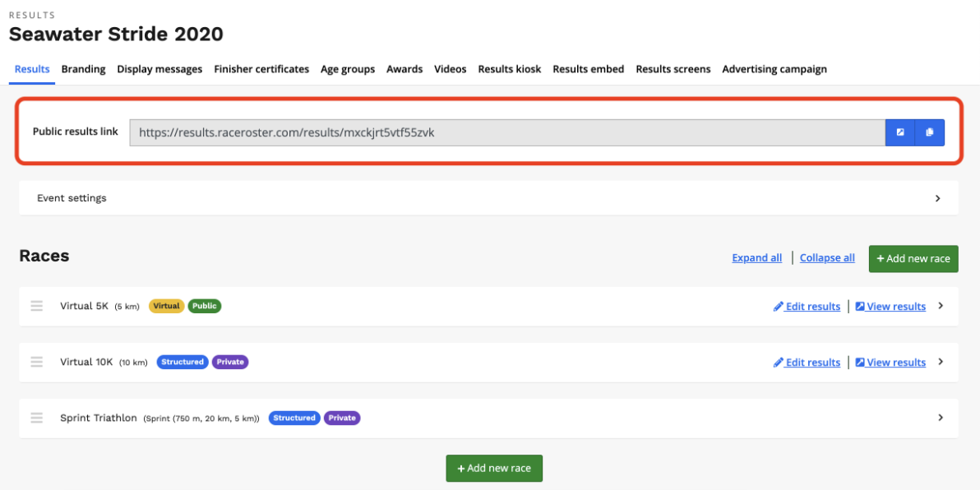Image resolution: width=980 pixels, height=490 pixels.
Task: Expand the Event settings section
Action: (938, 198)
